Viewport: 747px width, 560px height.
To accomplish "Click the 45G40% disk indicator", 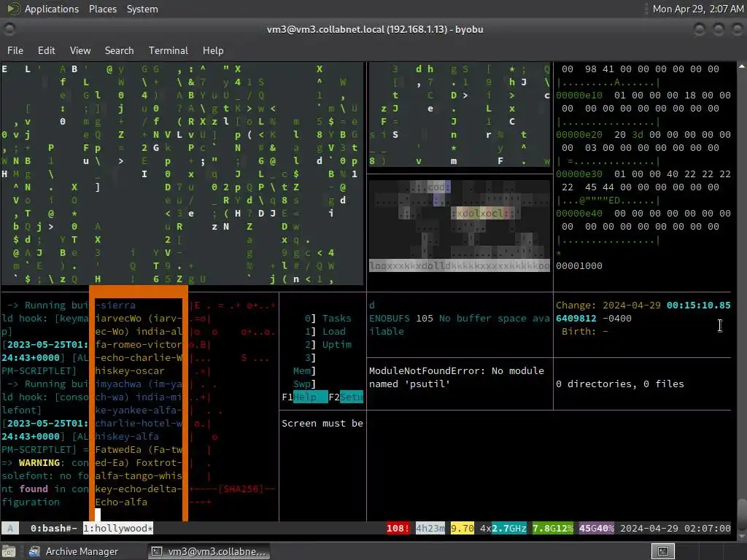I will click(x=597, y=528).
